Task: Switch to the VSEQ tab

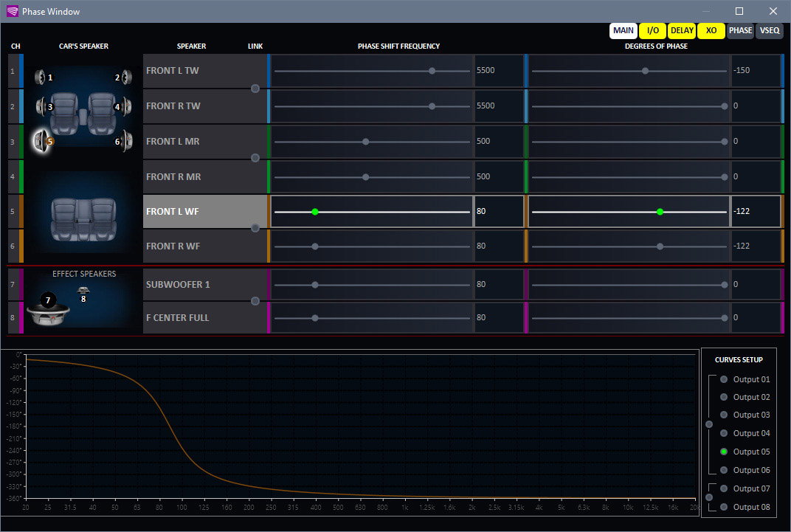Action: (x=770, y=31)
